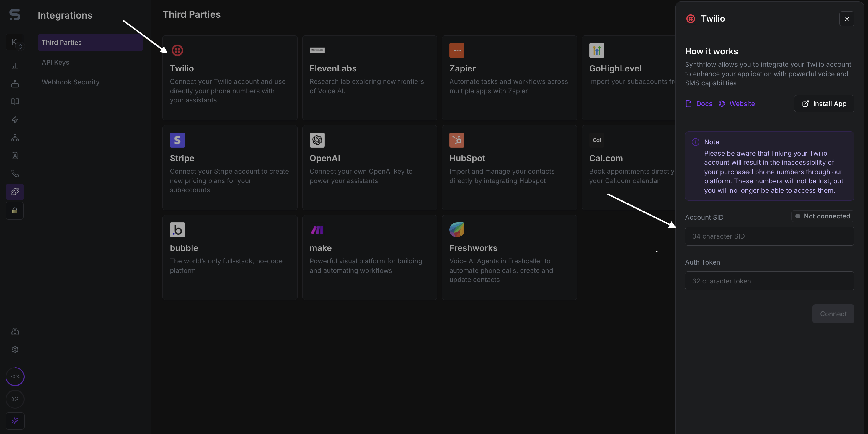Click the 0% usage progress ring

(15, 399)
